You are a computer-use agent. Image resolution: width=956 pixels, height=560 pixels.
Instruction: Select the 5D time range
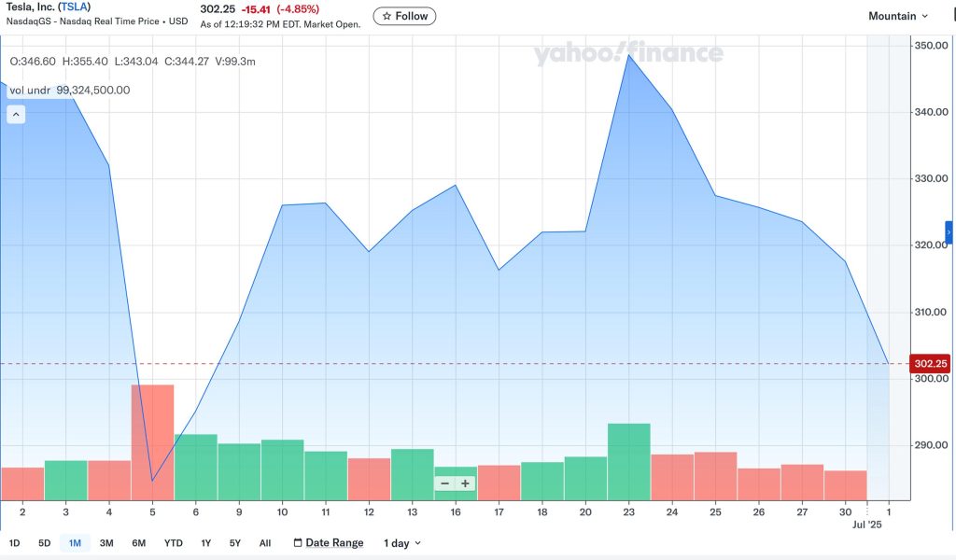click(45, 543)
